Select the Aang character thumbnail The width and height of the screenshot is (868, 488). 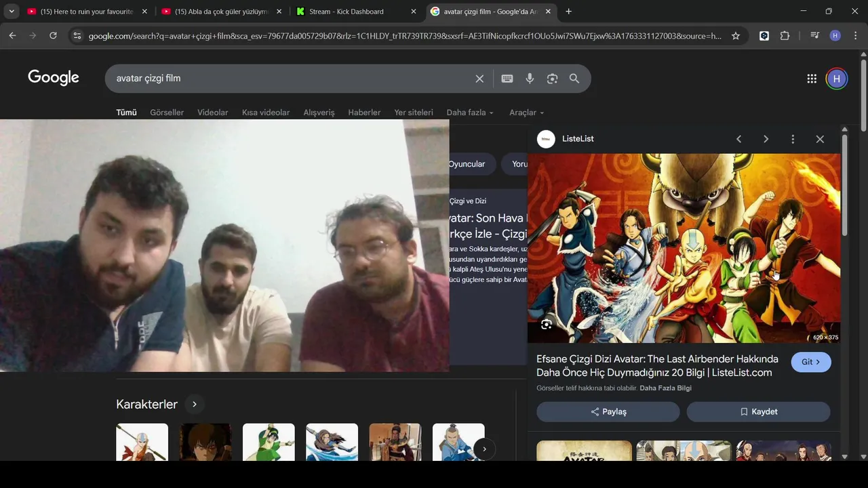[x=142, y=443]
